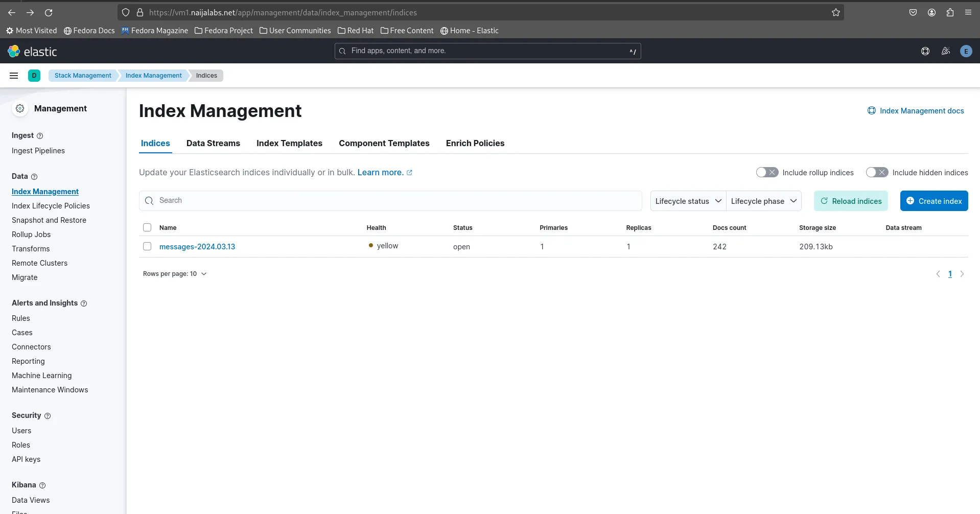Click the Kibana section help icon
The image size is (980, 514).
pos(42,485)
